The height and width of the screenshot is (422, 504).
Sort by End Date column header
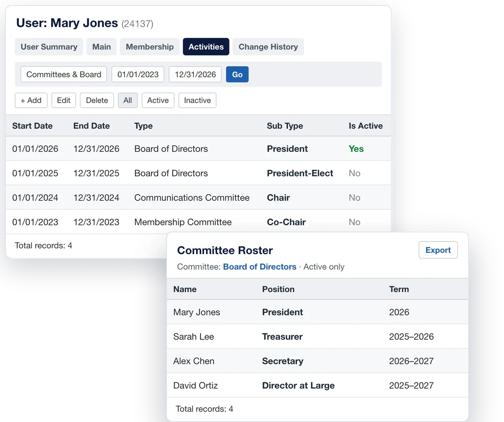coord(91,126)
